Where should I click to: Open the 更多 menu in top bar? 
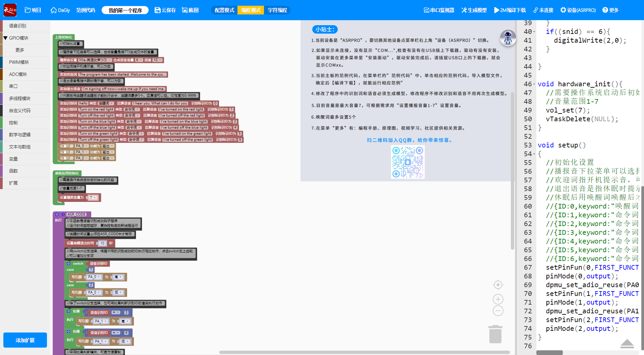tap(610, 10)
